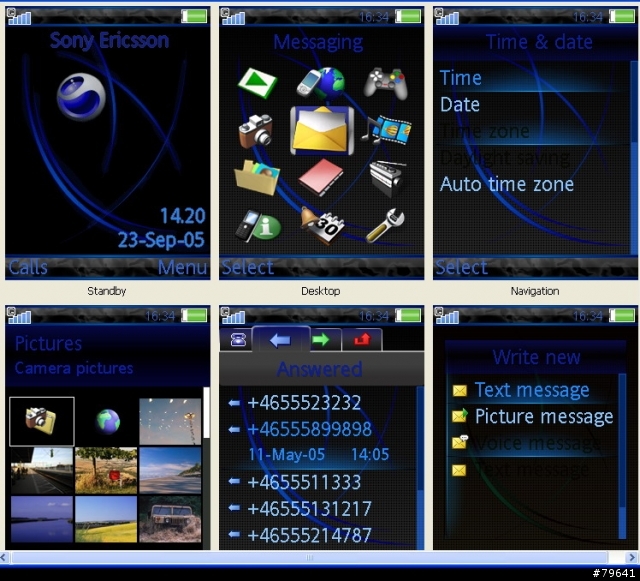Viewport: 640px width, 581px height.
Task: Open the File manager folder icon
Action: (x=257, y=178)
